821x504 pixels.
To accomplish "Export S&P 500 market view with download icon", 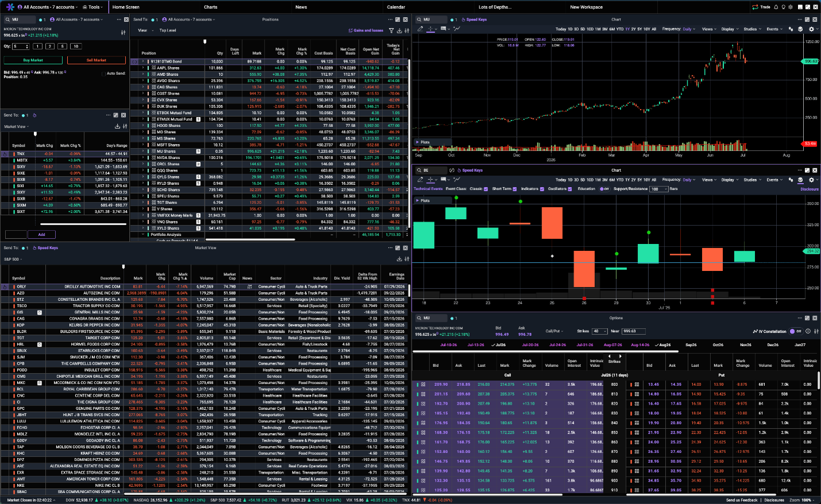I will tap(400, 259).
